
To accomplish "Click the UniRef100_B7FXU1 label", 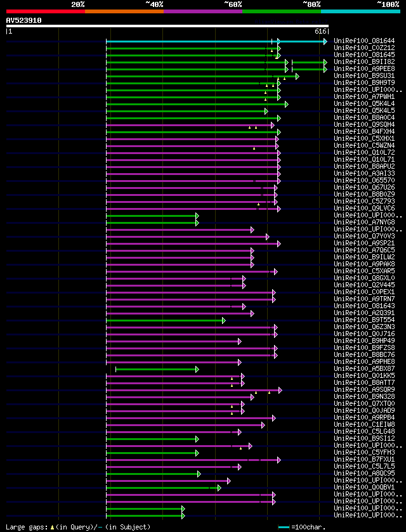I will (x=364, y=458).
